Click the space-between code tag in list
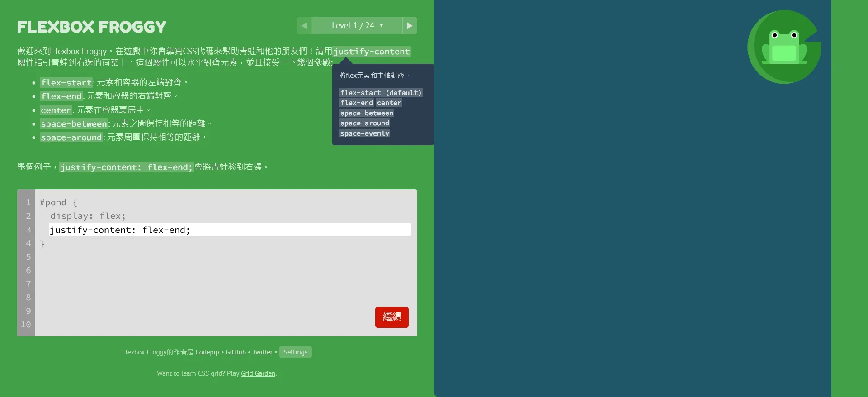Screen dimensions: 868x397 coord(74,124)
